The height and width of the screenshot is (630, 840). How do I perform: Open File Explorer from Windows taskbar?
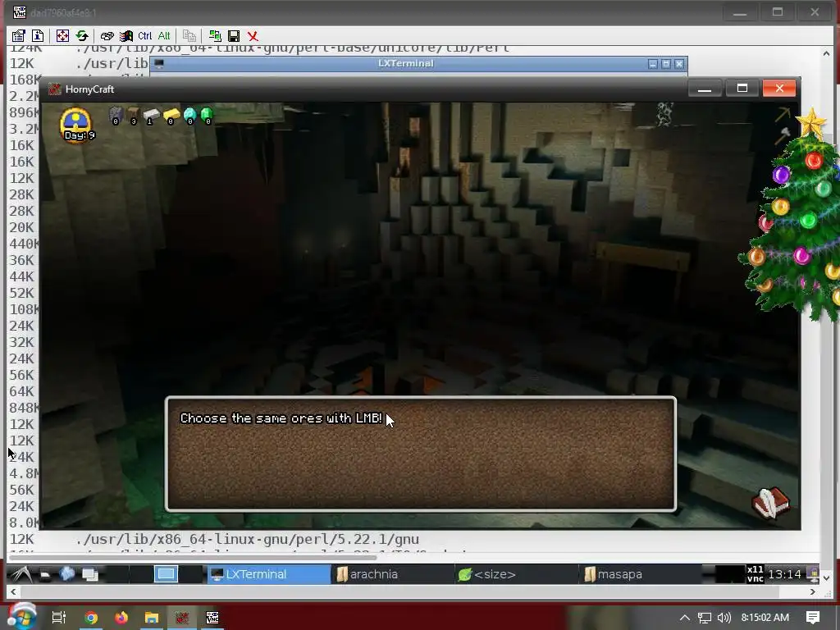click(x=152, y=618)
